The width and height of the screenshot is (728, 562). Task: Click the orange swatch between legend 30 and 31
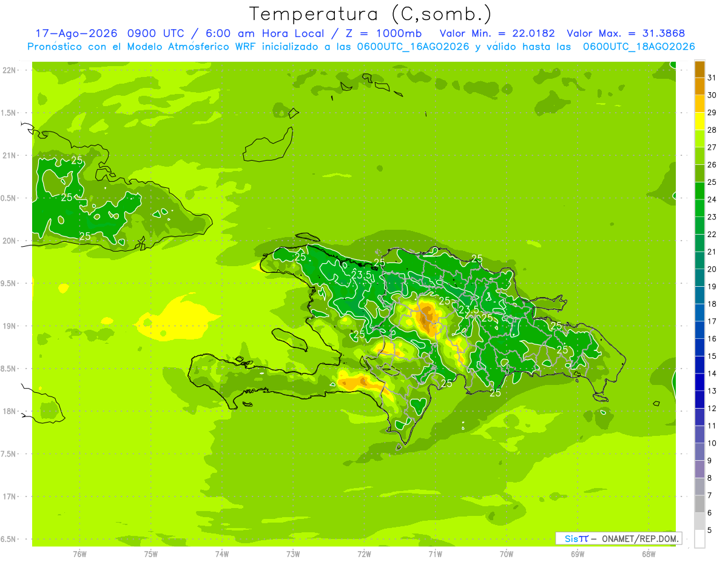(699, 87)
